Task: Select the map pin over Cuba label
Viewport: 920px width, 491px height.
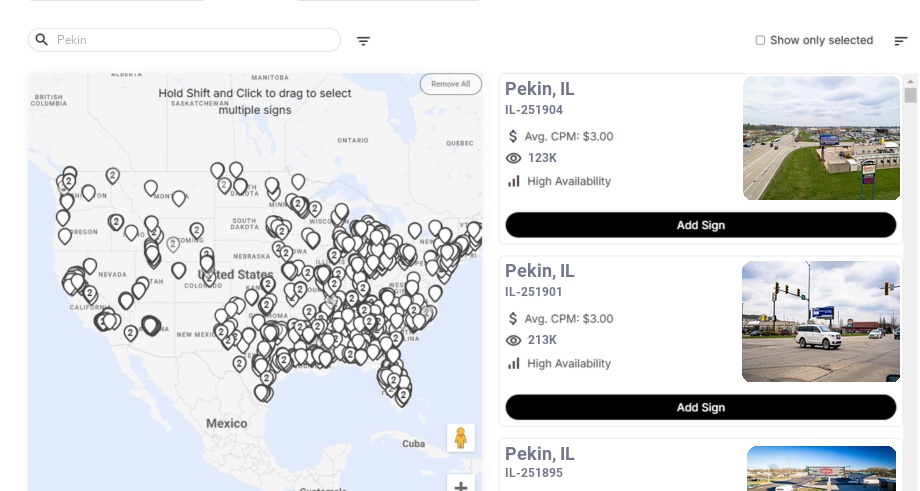Action: tap(403, 396)
